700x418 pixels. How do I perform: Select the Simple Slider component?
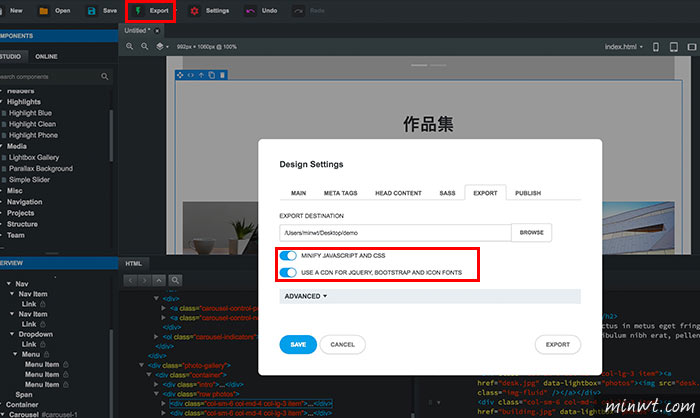(x=29, y=180)
